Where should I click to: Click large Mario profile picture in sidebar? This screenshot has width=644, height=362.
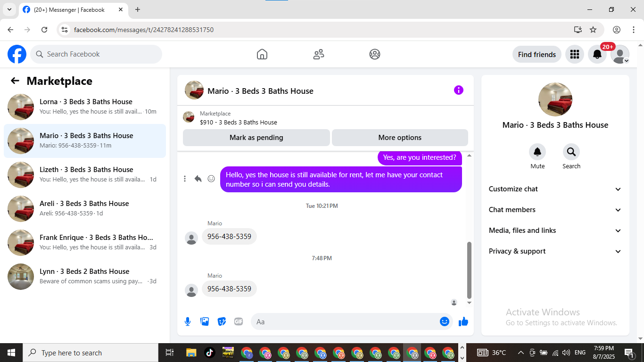555,99
